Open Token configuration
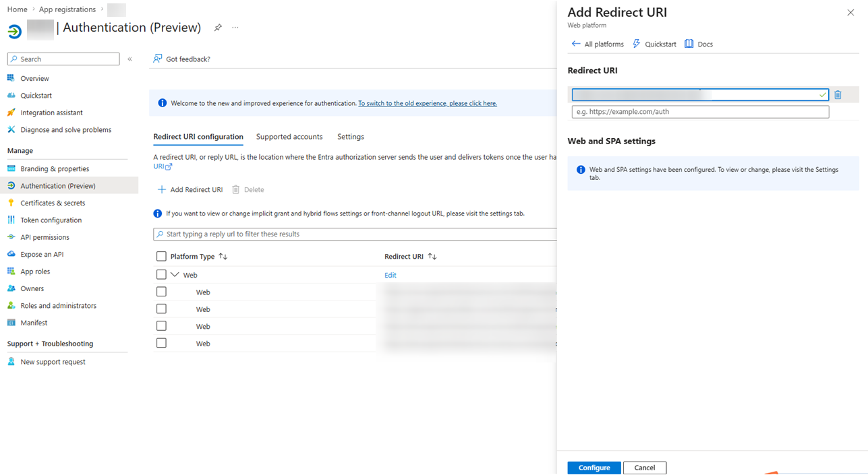 point(51,220)
